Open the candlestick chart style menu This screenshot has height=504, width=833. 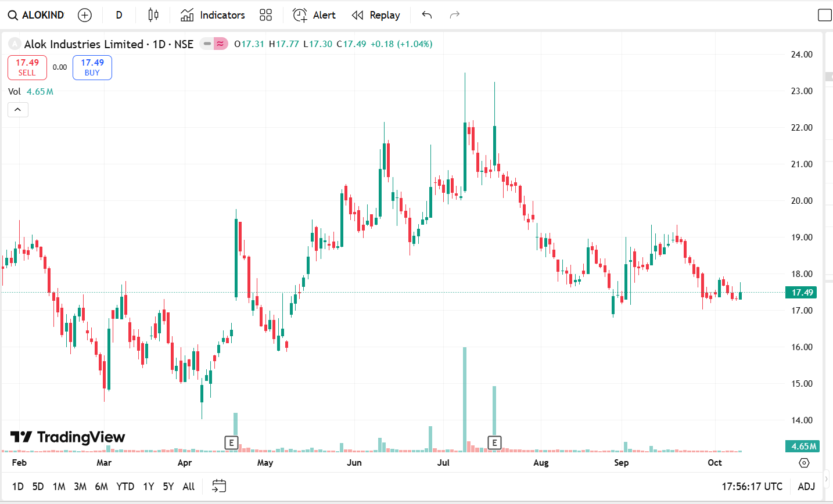[153, 15]
